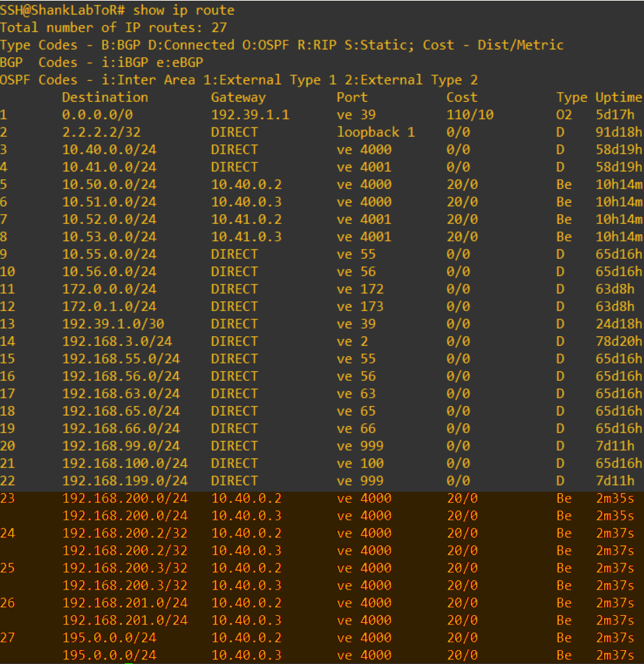This screenshot has height=664, width=644.
Task: Click the 'Type Codes' legend line
Action: click(282, 45)
